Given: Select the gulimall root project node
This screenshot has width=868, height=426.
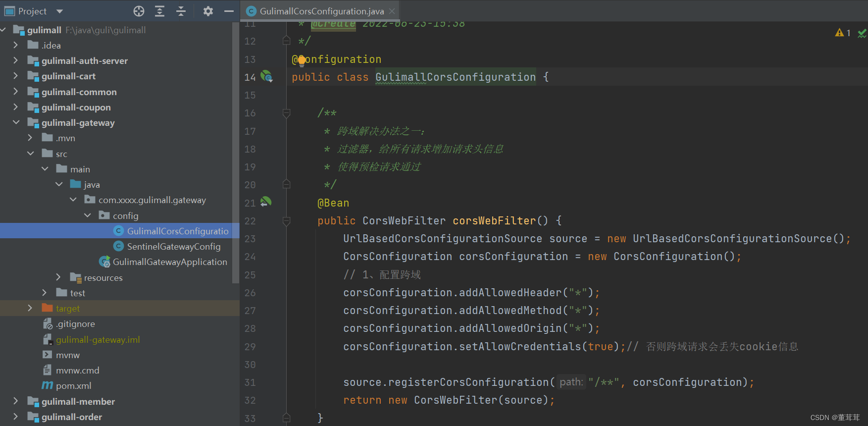Looking at the screenshot, I should (44, 30).
